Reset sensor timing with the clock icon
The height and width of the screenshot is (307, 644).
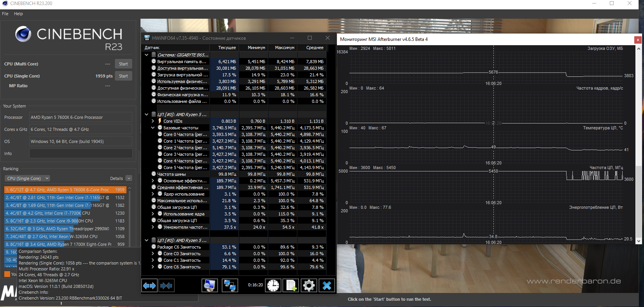pyautogui.click(x=273, y=286)
